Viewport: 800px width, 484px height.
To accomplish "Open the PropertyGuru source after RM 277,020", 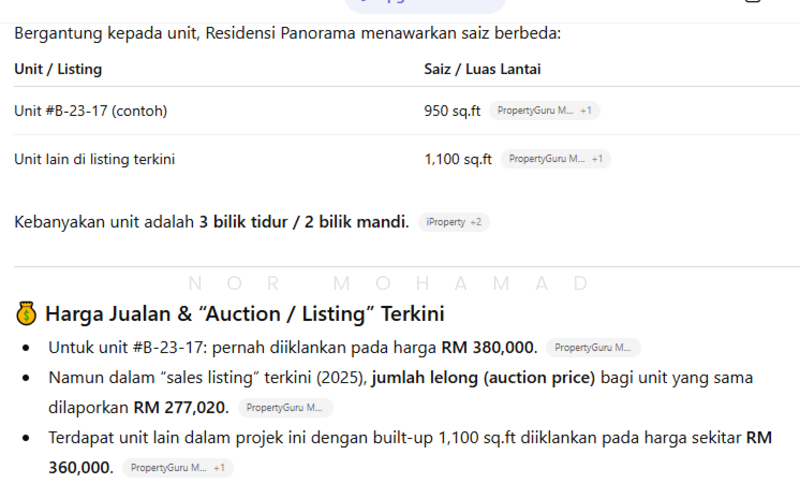I will coord(285,408).
